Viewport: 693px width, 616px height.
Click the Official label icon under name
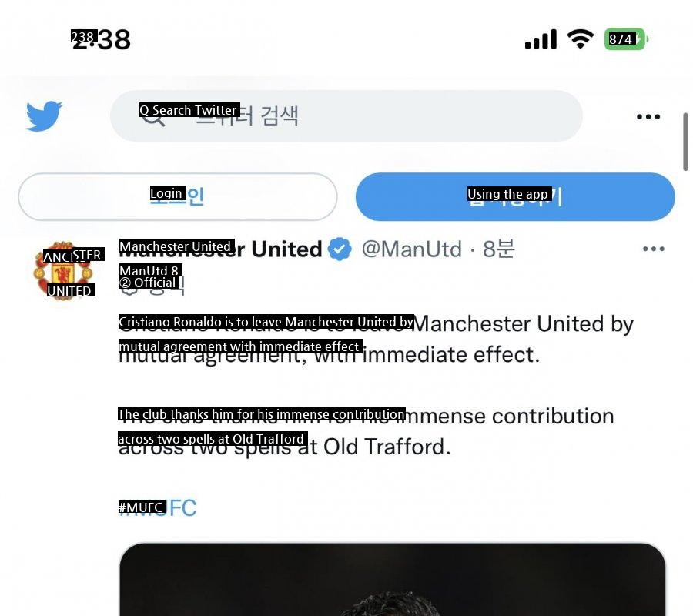pyautogui.click(x=128, y=285)
